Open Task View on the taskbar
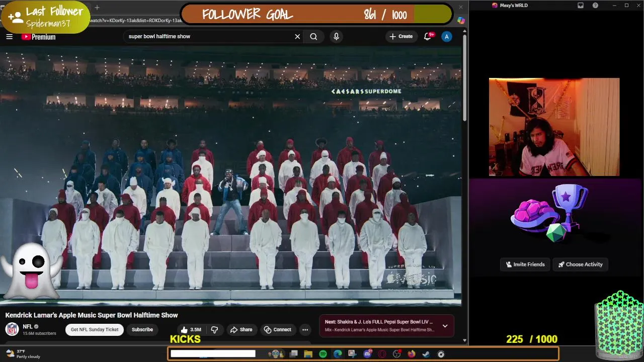 pyautogui.click(x=293, y=354)
